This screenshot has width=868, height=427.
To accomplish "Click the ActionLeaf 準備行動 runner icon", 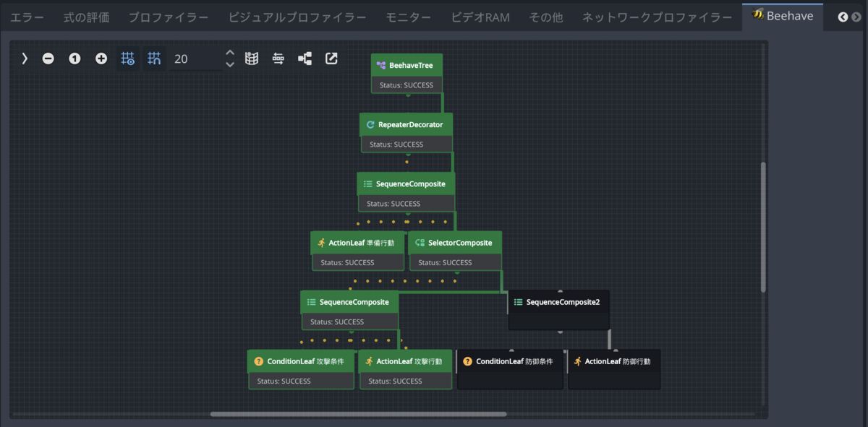I will click(x=321, y=243).
